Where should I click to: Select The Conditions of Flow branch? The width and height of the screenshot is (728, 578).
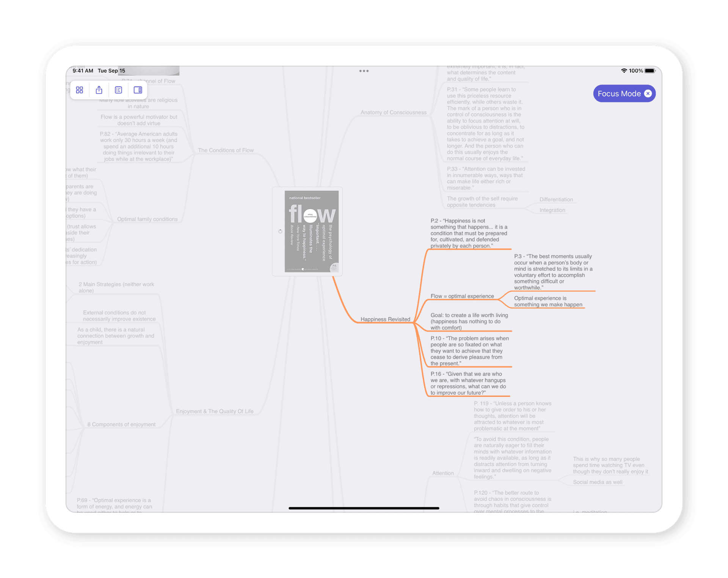coord(226,150)
